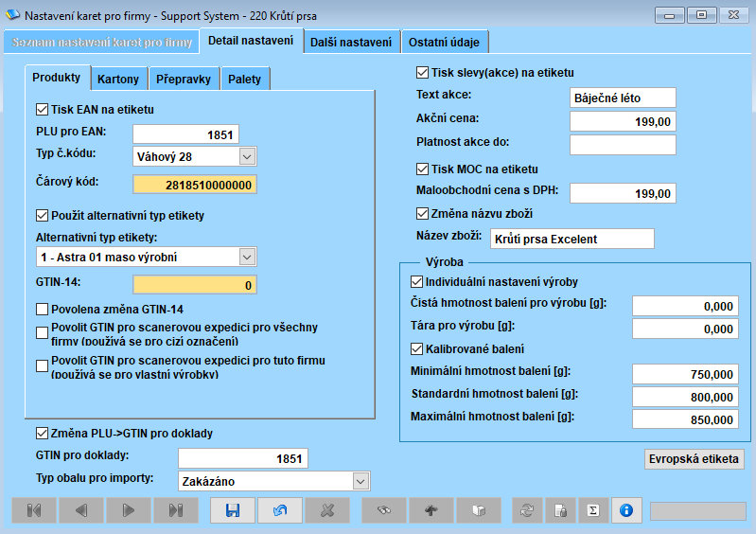Click the Platnost akce do field
The height and width of the screenshot is (534, 756).
pos(623,145)
